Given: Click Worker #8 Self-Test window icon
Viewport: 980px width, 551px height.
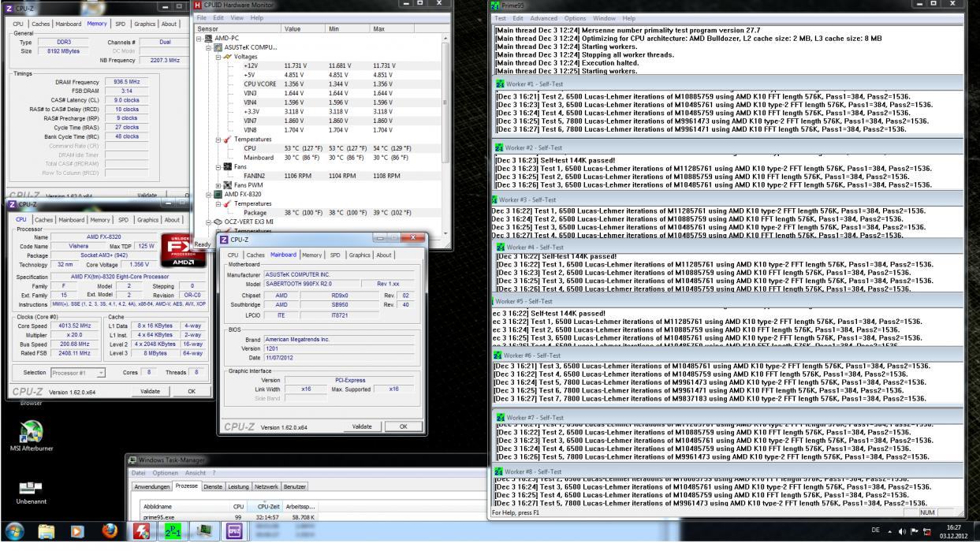Looking at the screenshot, I should click(x=499, y=471).
